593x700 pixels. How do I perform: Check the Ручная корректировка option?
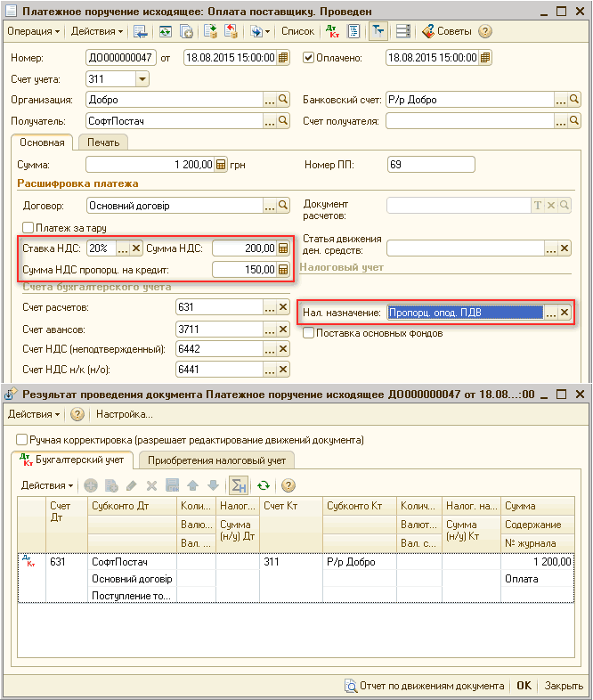[22, 440]
